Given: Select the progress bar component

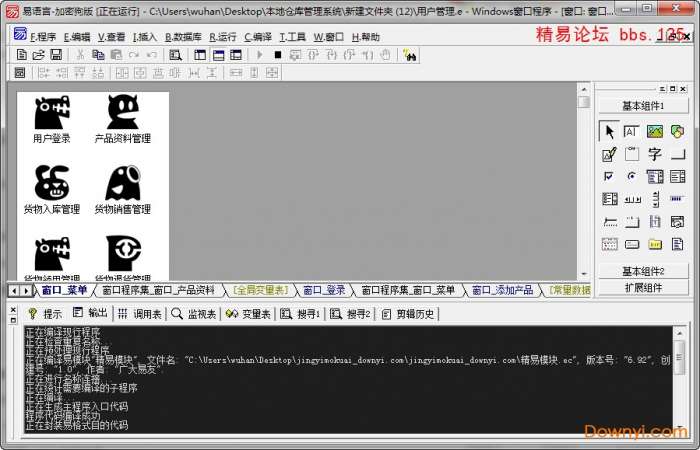Looking at the screenshot, I should pyautogui.click(x=677, y=198).
